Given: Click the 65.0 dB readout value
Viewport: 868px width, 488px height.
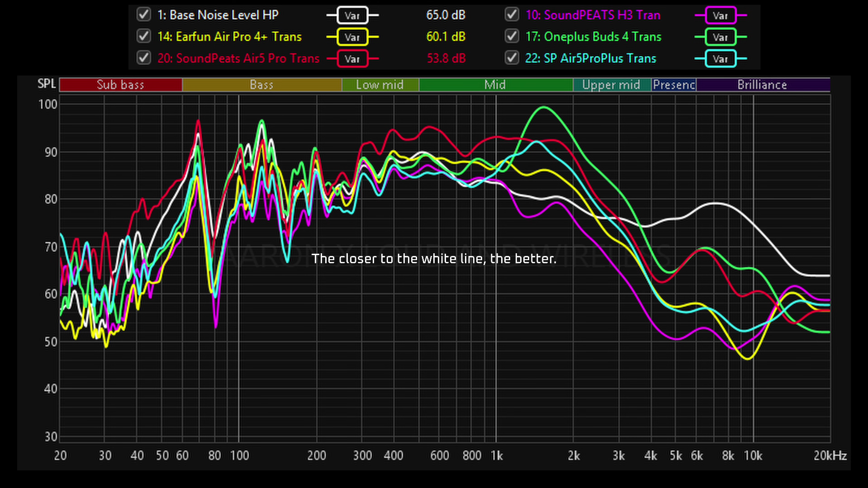Looking at the screenshot, I should pos(446,15).
